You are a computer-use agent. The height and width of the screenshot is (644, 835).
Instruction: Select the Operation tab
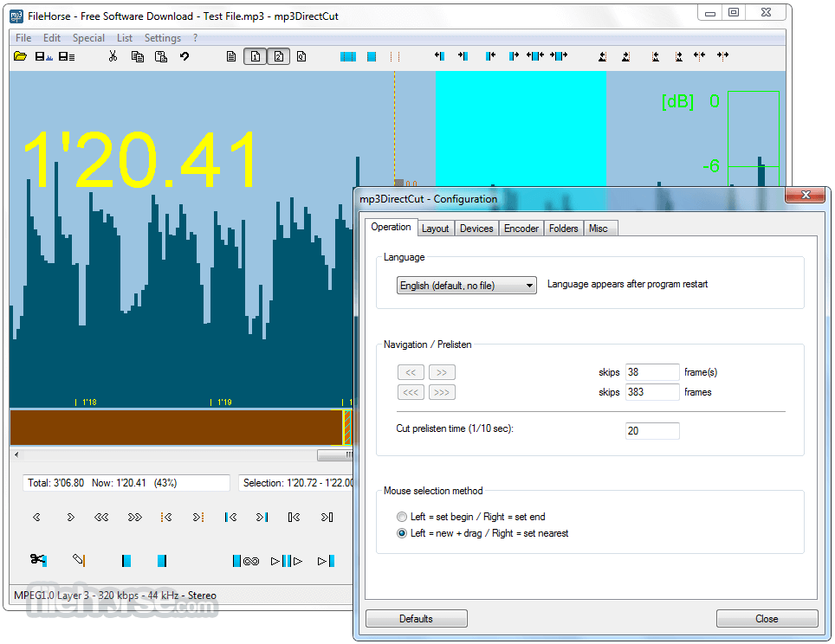point(391,227)
